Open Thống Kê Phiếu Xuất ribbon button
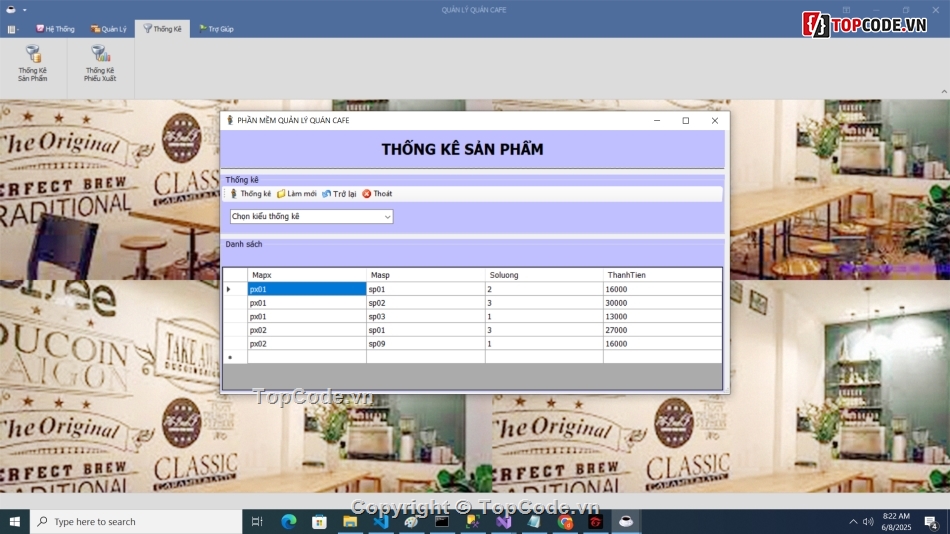Screen dimensions: 950x534 [x=100, y=63]
